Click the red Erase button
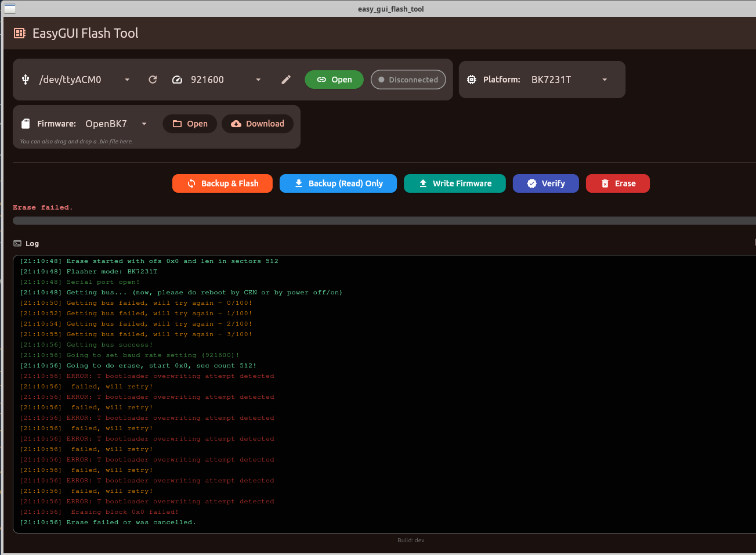Image resolution: width=756 pixels, height=555 pixels. [x=618, y=183]
